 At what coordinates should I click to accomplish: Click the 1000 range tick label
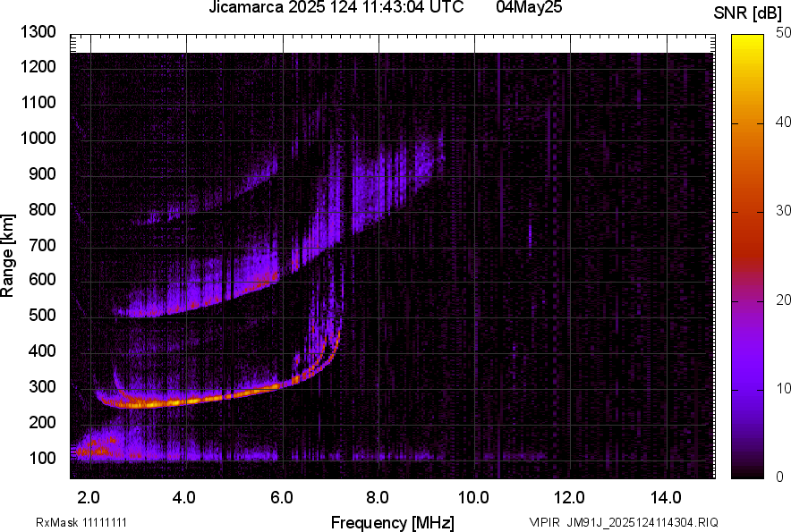pos(38,138)
